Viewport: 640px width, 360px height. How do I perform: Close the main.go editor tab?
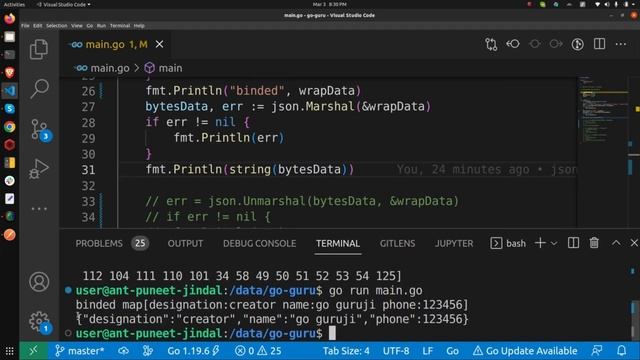click(160, 44)
